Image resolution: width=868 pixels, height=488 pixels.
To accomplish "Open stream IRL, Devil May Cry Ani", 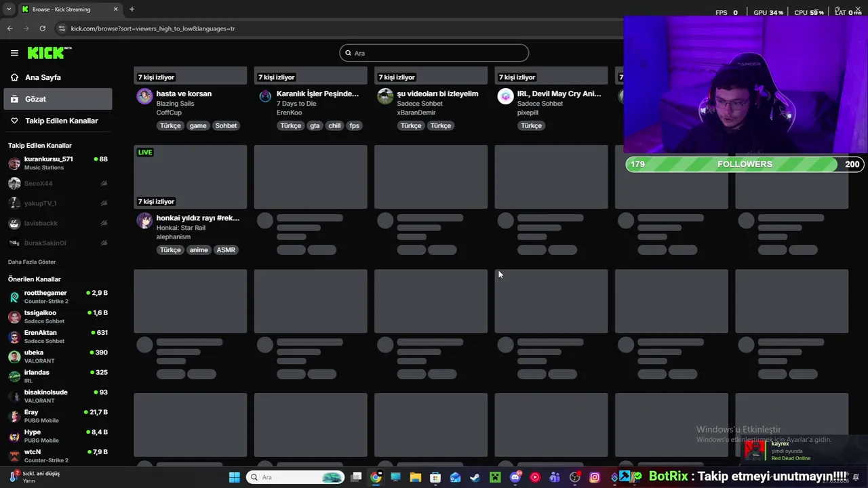I will (559, 94).
